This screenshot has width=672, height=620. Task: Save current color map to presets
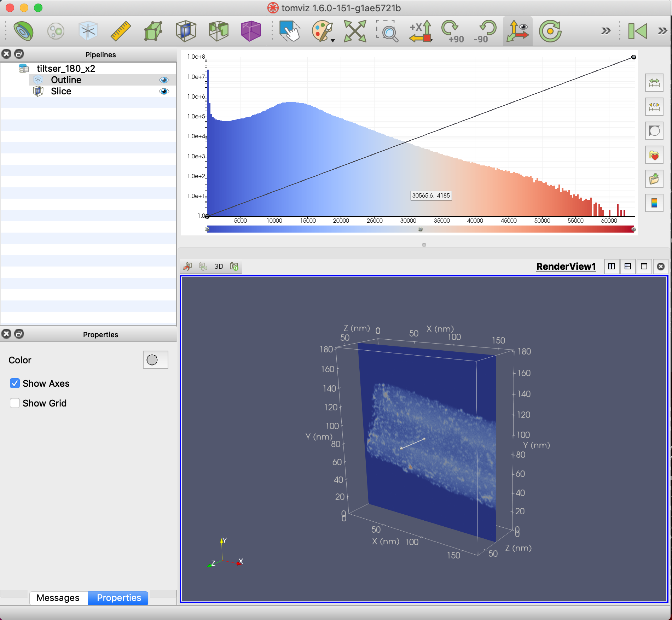click(654, 179)
